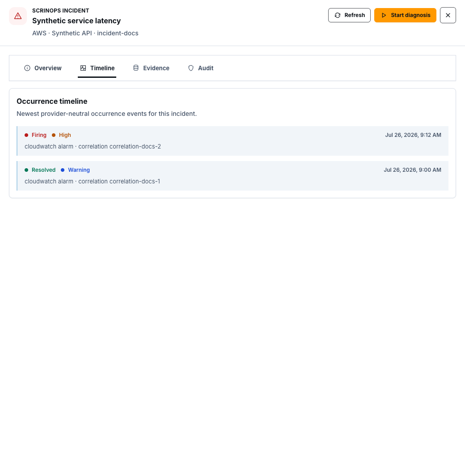Screen dimensions: 465x476
Task: Click the green Resolved status label
Action: pos(44,170)
